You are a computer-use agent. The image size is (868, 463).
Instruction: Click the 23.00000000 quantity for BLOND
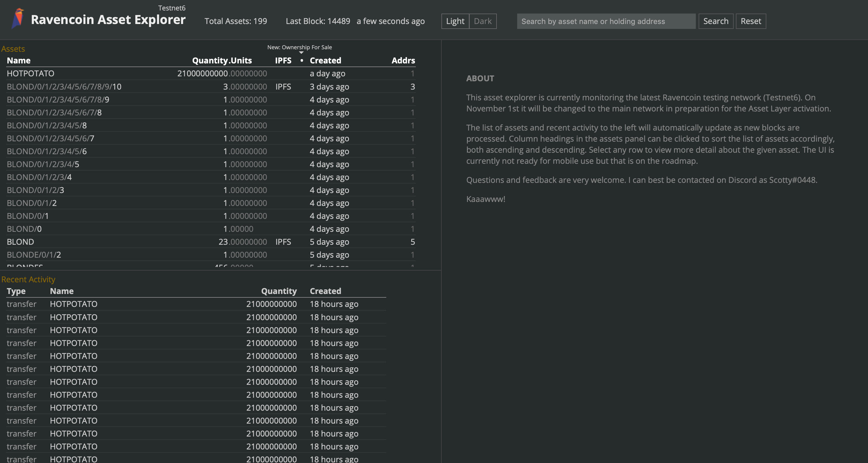coord(243,242)
